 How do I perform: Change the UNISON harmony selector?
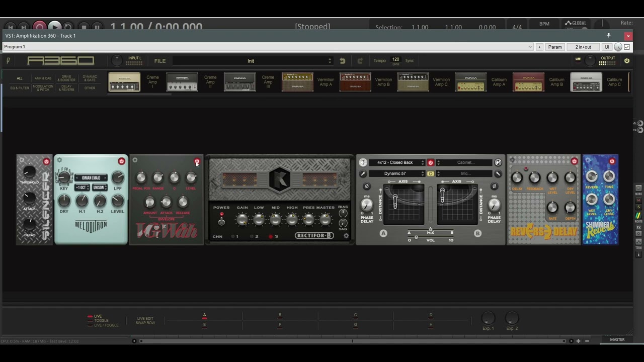[99, 188]
